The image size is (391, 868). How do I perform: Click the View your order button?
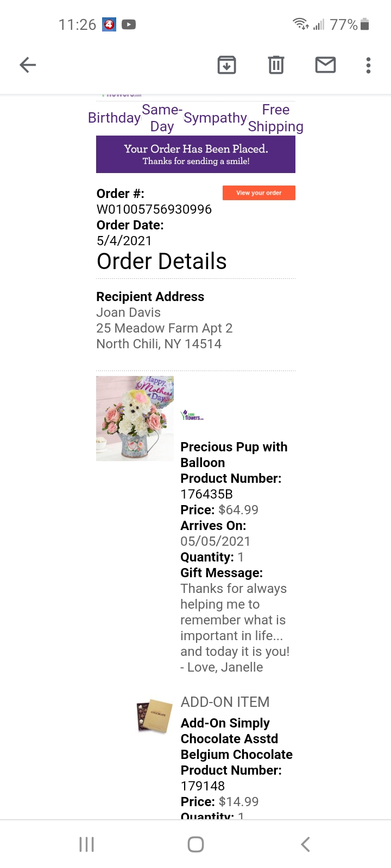click(258, 193)
